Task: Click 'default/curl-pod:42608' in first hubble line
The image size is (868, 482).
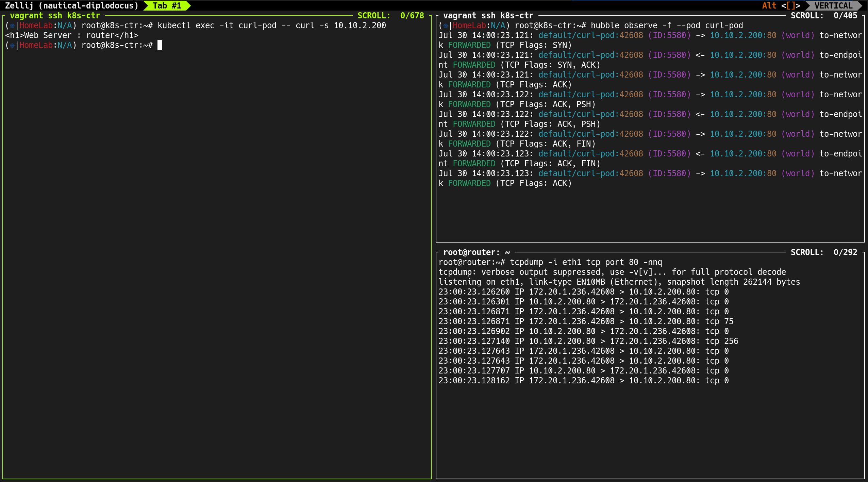Action: coord(591,35)
